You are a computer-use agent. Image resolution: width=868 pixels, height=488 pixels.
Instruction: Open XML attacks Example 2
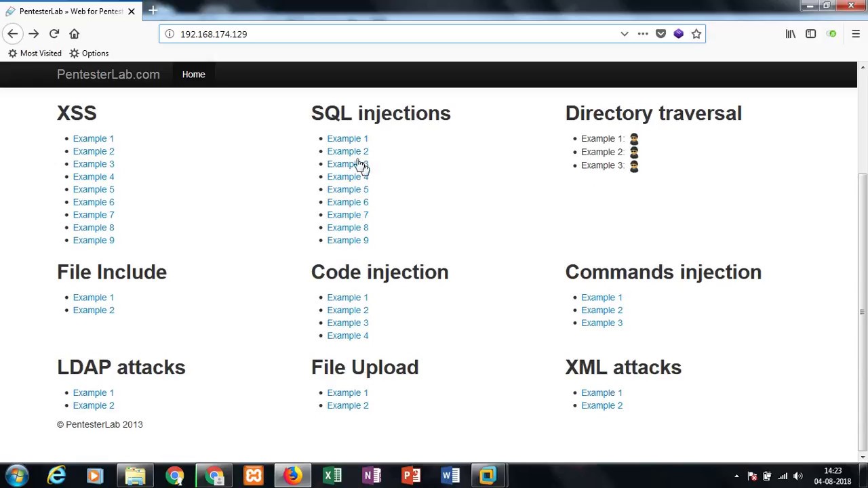601,405
